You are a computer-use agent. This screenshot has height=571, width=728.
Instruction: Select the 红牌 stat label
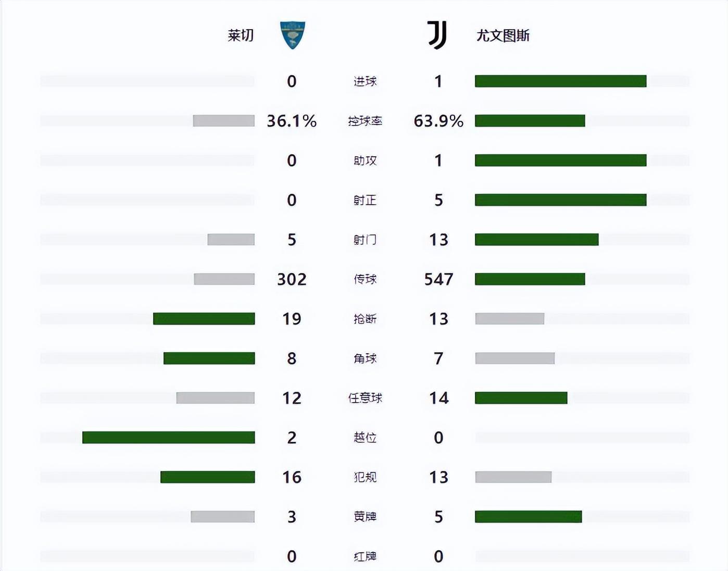(365, 556)
